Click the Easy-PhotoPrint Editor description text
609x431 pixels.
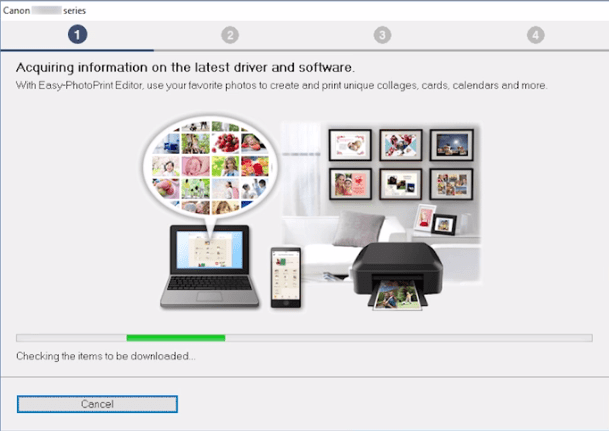click(x=282, y=85)
